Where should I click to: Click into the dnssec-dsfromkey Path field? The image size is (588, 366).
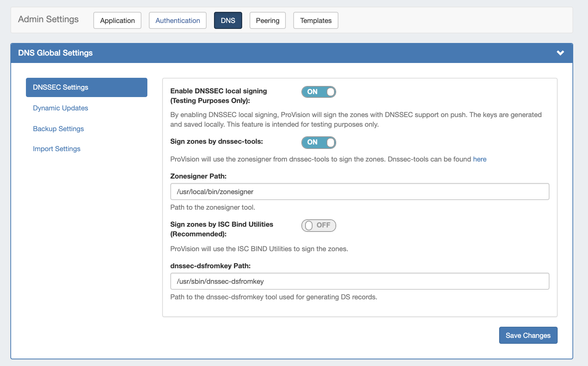pyautogui.click(x=360, y=282)
